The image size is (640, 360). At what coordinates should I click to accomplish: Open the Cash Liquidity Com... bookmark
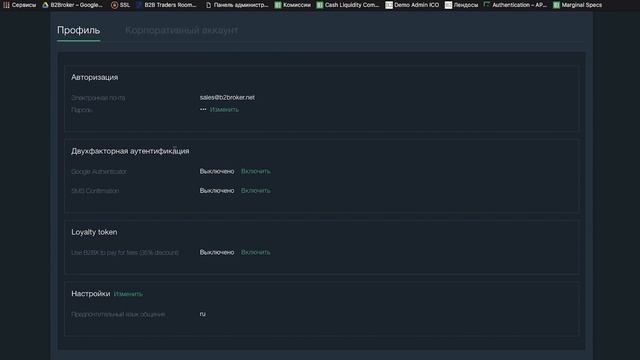pos(348,5)
